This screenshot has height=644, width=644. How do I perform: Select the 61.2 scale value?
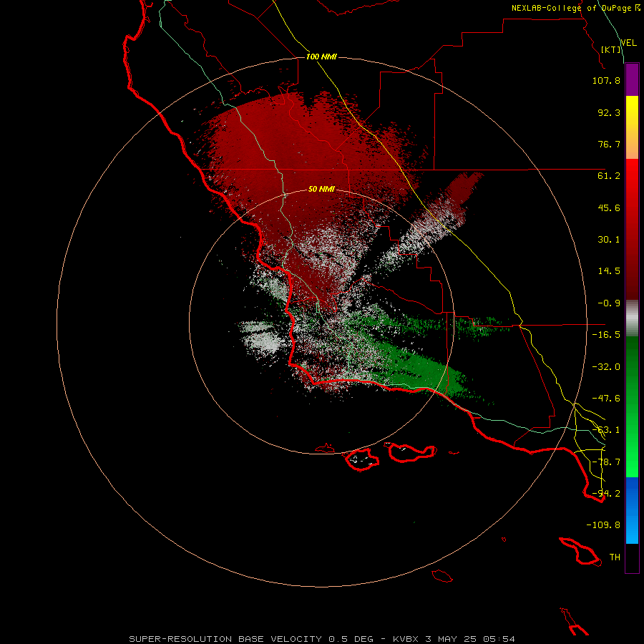click(x=609, y=176)
